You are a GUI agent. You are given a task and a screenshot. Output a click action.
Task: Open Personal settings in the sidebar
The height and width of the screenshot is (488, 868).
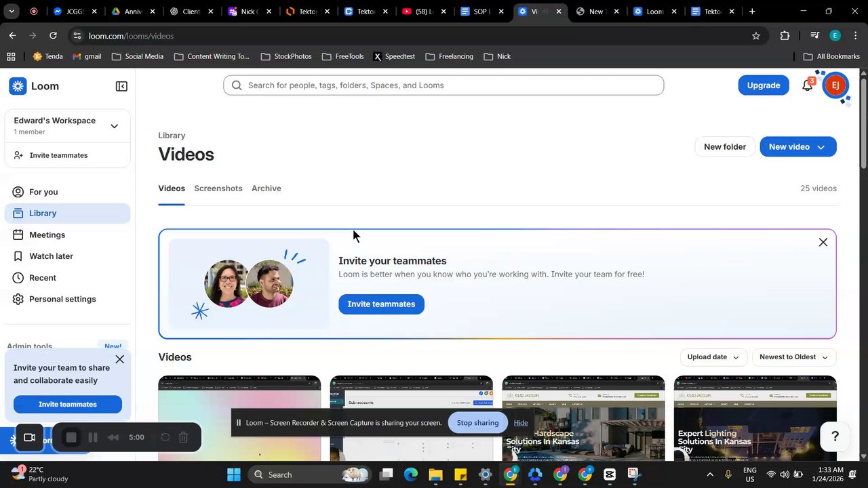pos(68,299)
